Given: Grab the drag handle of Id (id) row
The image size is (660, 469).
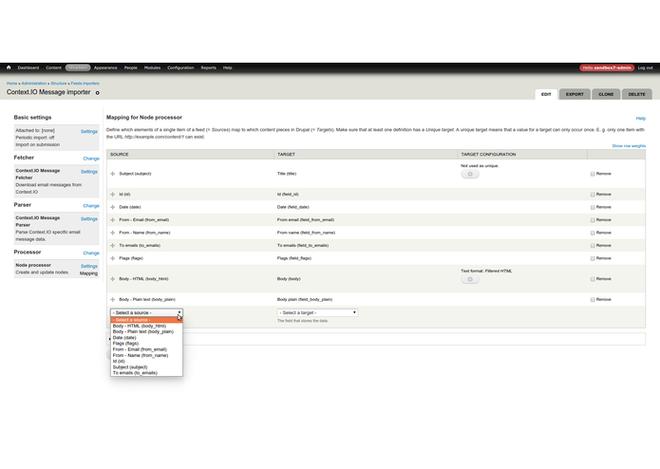Looking at the screenshot, I should 112,194.
